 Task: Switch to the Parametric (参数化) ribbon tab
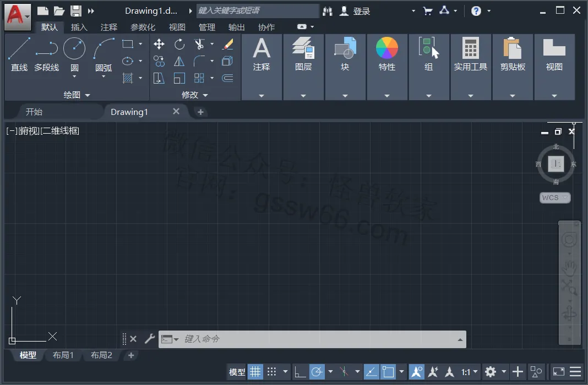[143, 28]
